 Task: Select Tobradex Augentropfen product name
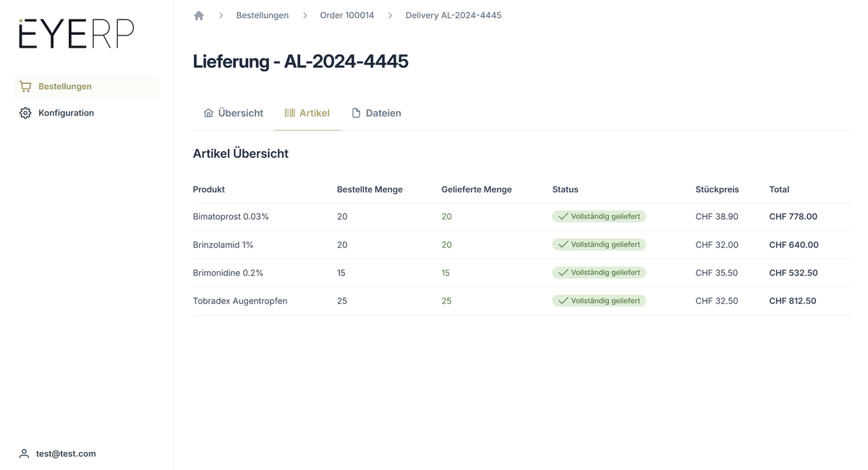[x=239, y=302]
